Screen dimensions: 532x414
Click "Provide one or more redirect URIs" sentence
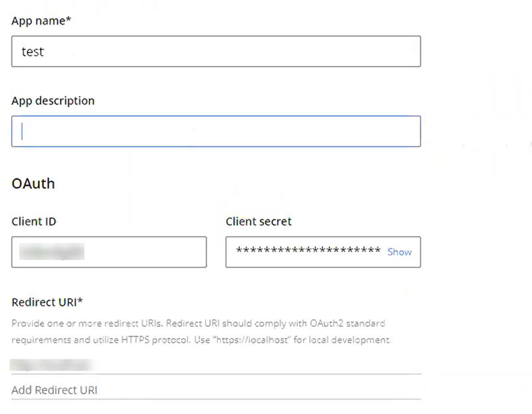86,324
